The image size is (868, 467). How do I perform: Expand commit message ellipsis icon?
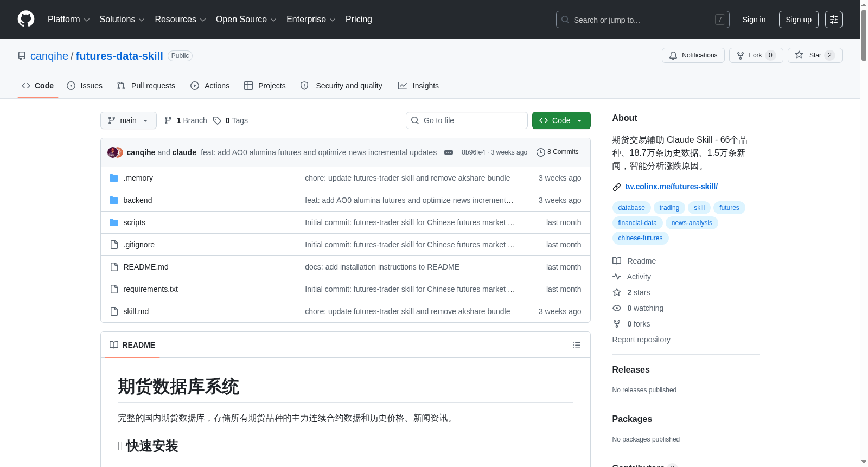click(x=449, y=152)
